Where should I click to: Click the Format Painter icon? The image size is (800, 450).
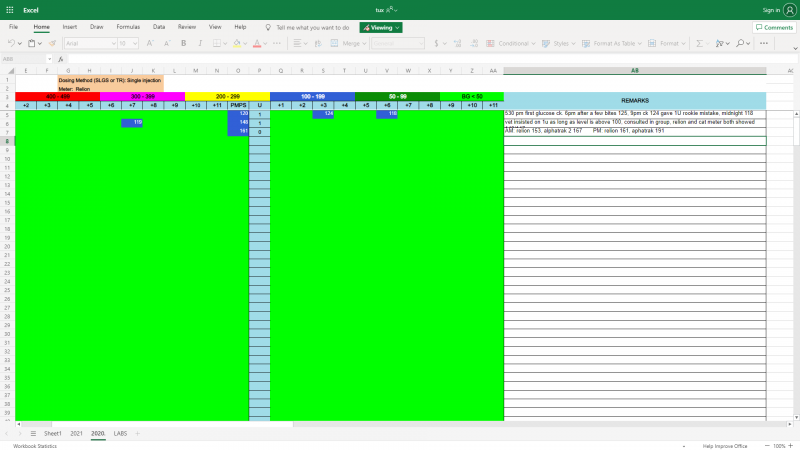(52, 44)
